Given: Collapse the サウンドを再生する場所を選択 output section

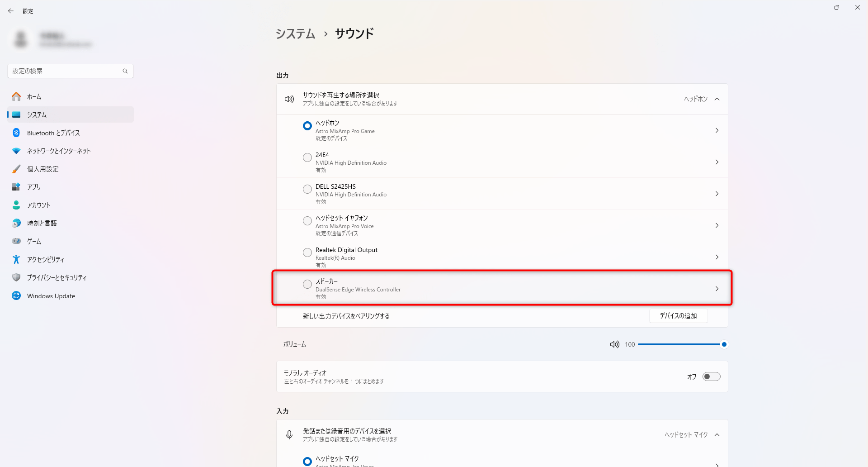Looking at the screenshot, I should (x=717, y=99).
